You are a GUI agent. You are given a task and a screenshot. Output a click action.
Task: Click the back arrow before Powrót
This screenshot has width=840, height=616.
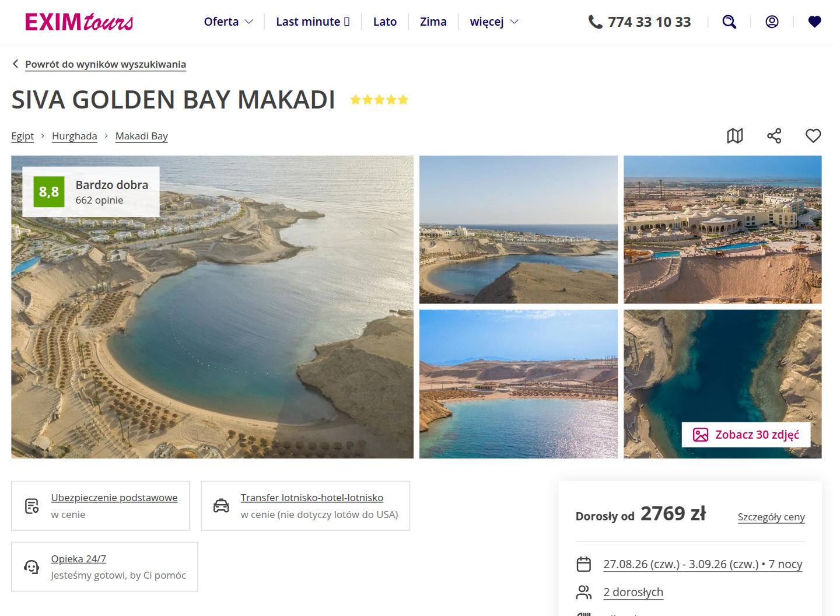16,64
